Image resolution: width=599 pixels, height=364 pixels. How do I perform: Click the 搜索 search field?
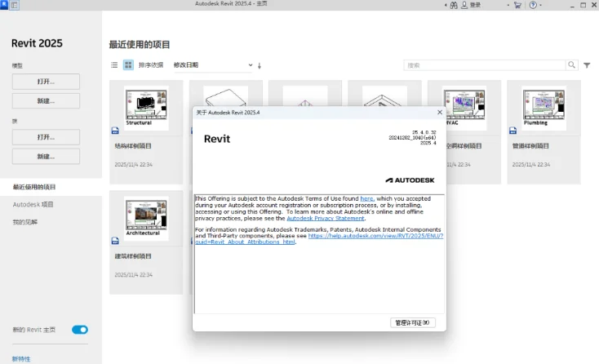click(485, 65)
